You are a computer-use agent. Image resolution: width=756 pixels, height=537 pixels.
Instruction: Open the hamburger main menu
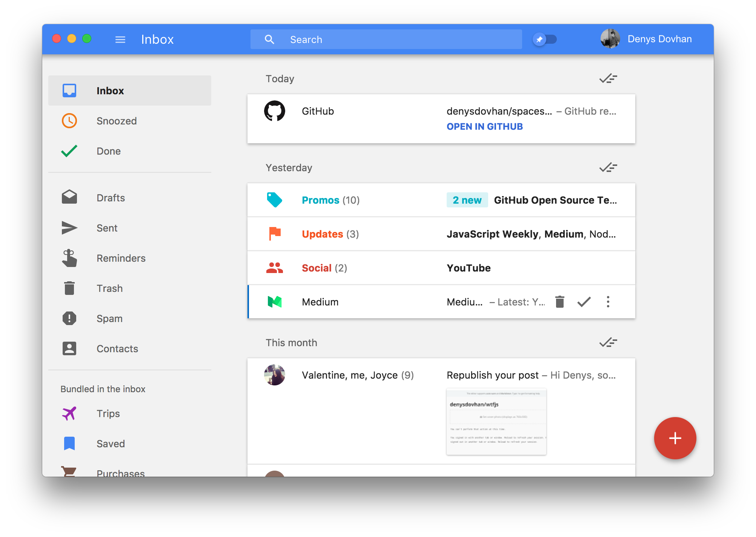point(120,40)
